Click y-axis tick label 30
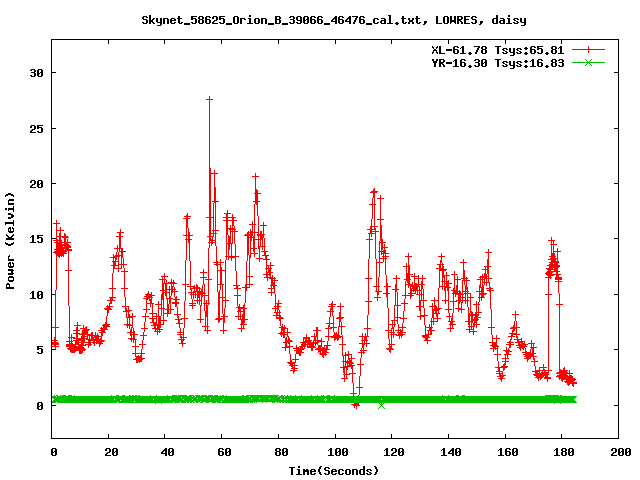Image resolution: width=640 pixels, height=480 pixels. [x=36, y=73]
